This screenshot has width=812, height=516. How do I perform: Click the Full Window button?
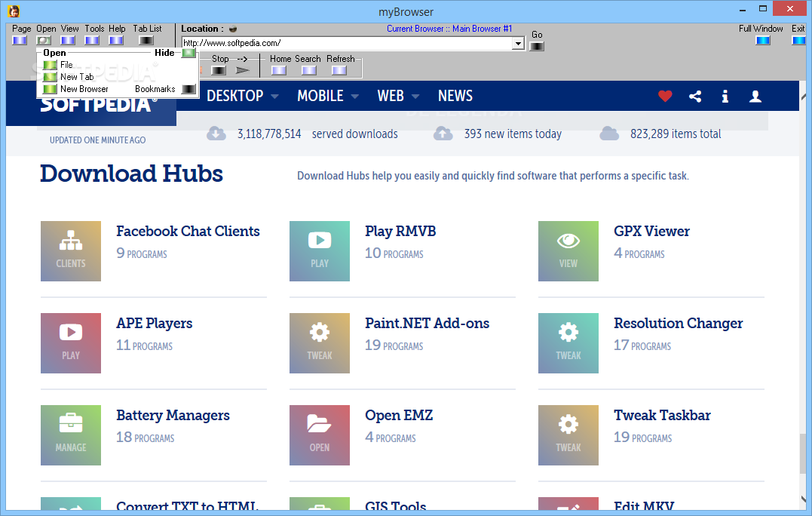click(x=763, y=41)
